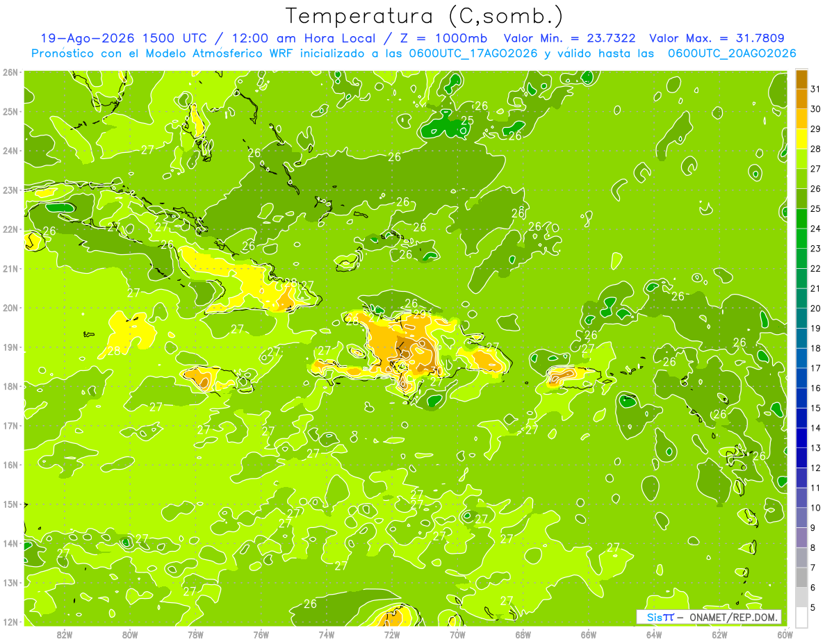Click the legend scale value '7'
Image resolution: width=834 pixels, height=644 pixels.
click(x=813, y=568)
